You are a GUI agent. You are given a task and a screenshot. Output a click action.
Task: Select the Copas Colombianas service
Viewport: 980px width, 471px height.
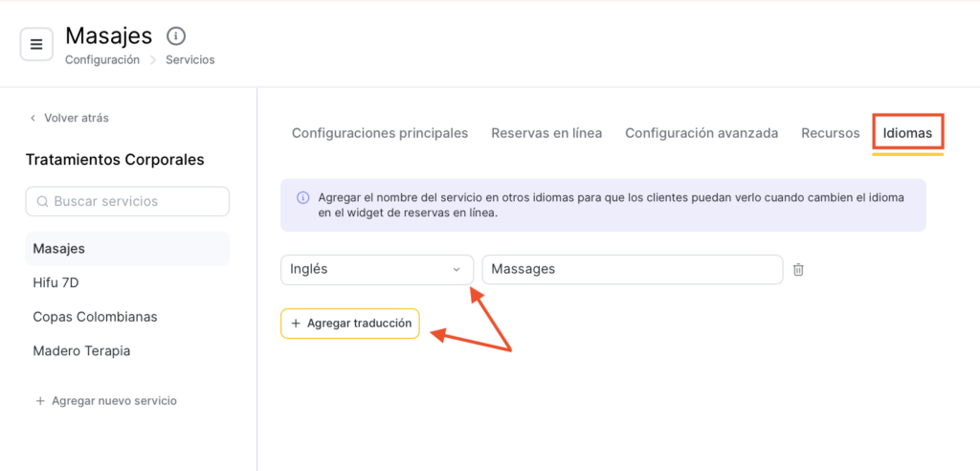(95, 317)
